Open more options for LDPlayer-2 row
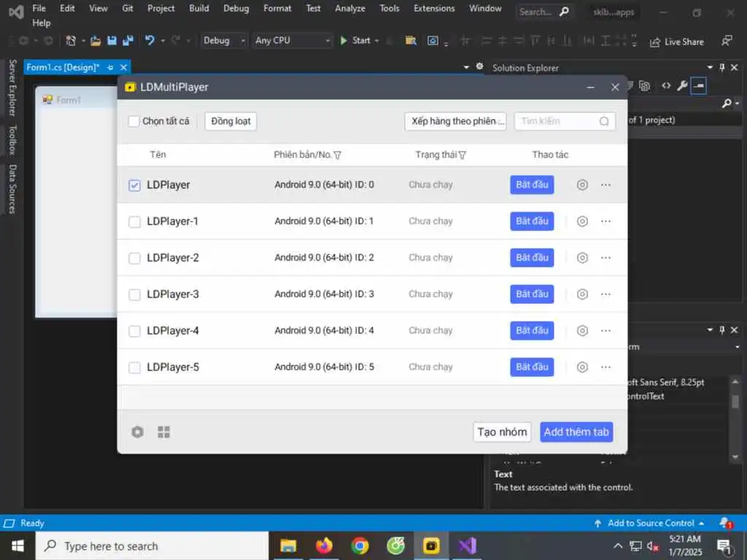This screenshot has width=747, height=560. coord(605,257)
